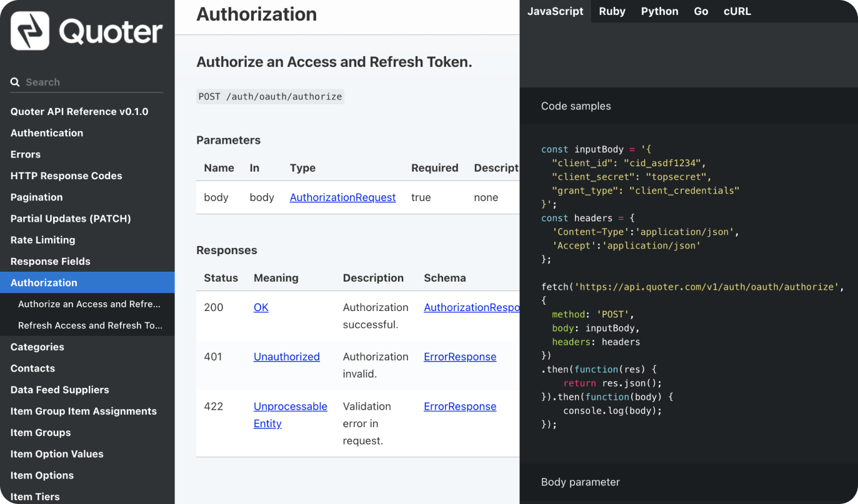
Task: Click the Quoter logo icon
Action: (x=30, y=31)
